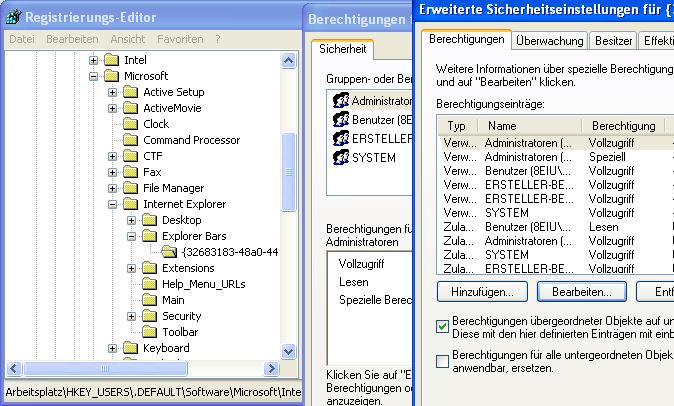Expand the Keyboard key

[112, 348]
